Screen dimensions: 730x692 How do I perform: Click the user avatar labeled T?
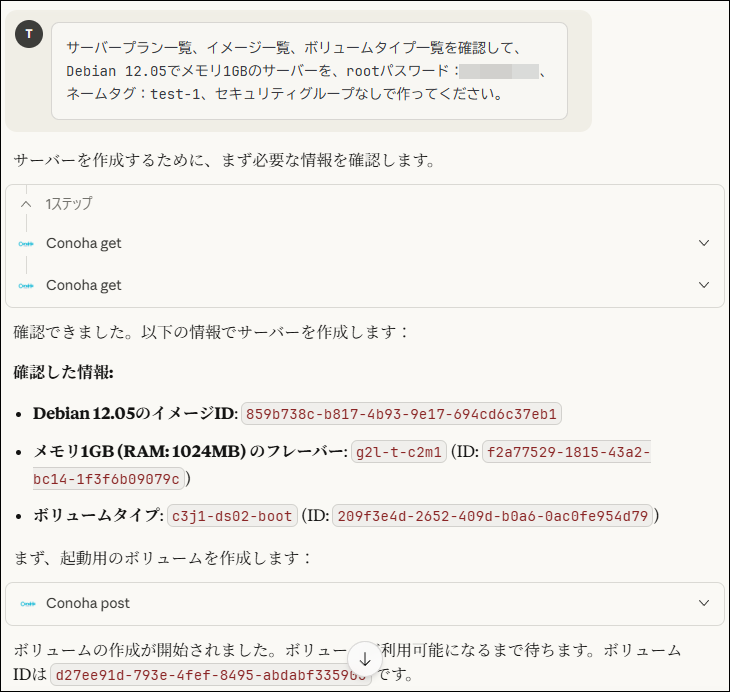point(29,34)
